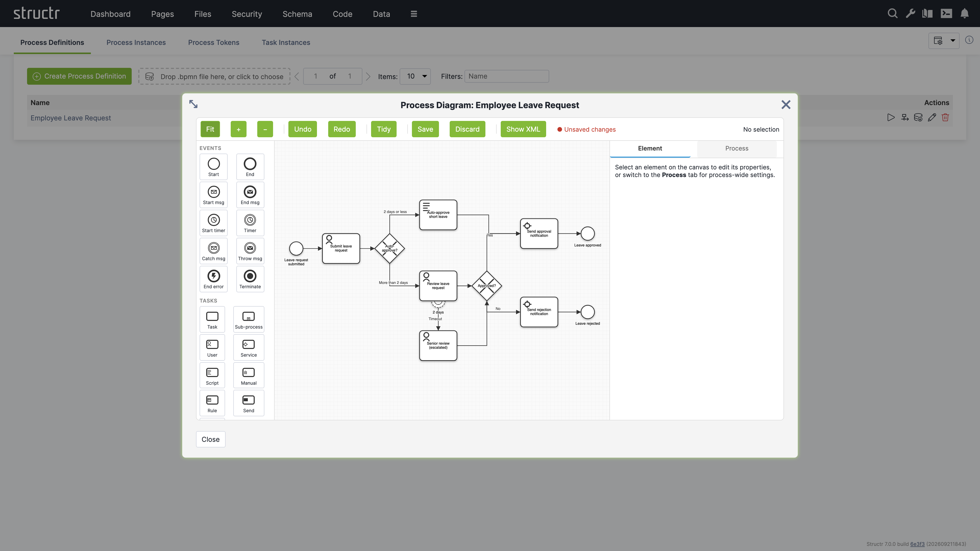Open the Dashboard menu
The image size is (980, 551).
[x=110, y=14]
